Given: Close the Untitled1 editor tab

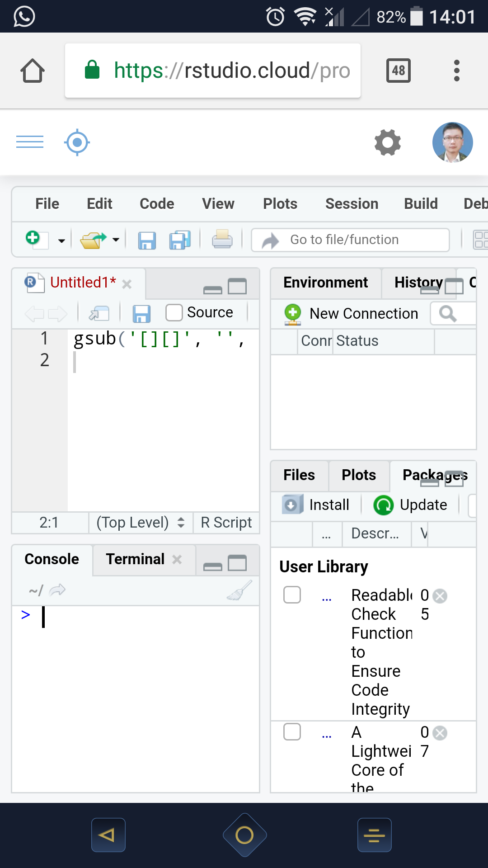Looking at the screenshot, I should [127, 284].
